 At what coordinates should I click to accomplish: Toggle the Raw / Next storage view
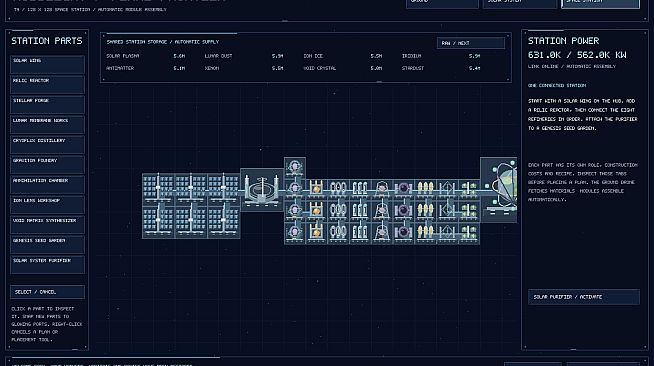[x=470, y=43]
